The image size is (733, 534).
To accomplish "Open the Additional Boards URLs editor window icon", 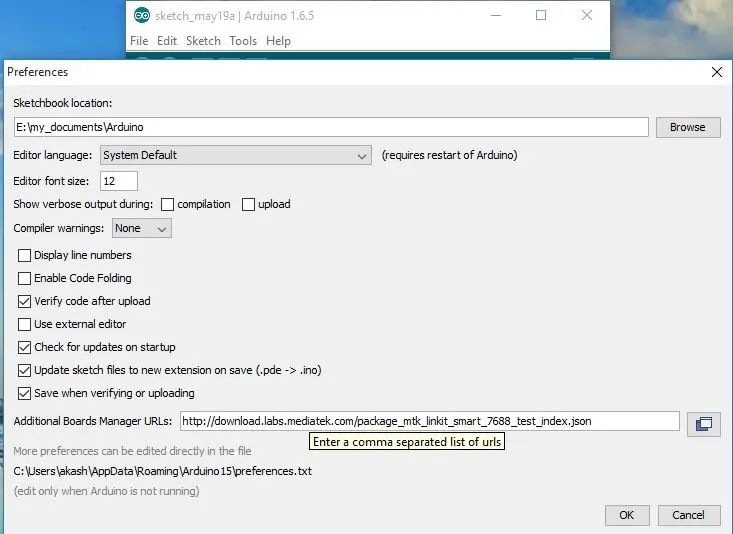I will pos(704,424).
